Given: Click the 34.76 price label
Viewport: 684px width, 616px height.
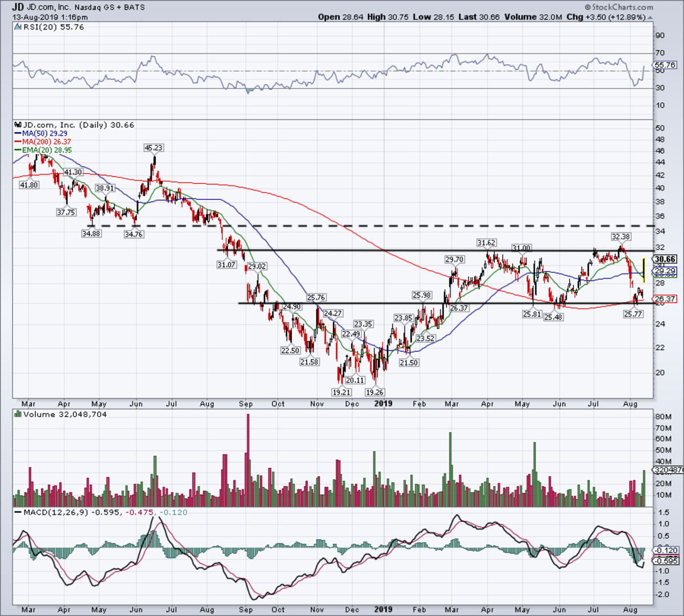Looking at the screenshot, I should point(133,234).
